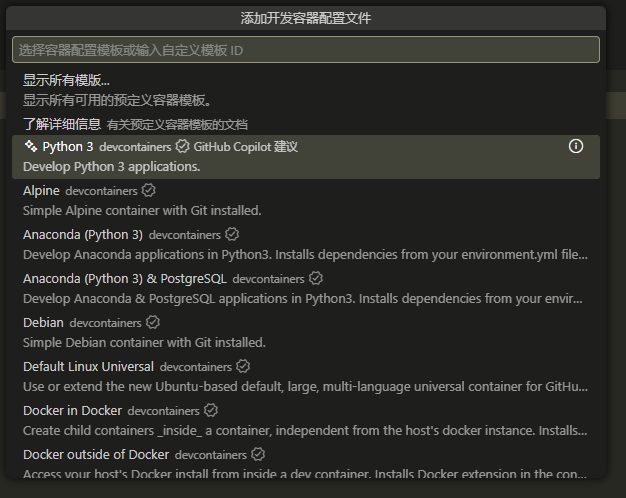
Task: Click the info icon on Python 3 row
Action: click(576, 146)
